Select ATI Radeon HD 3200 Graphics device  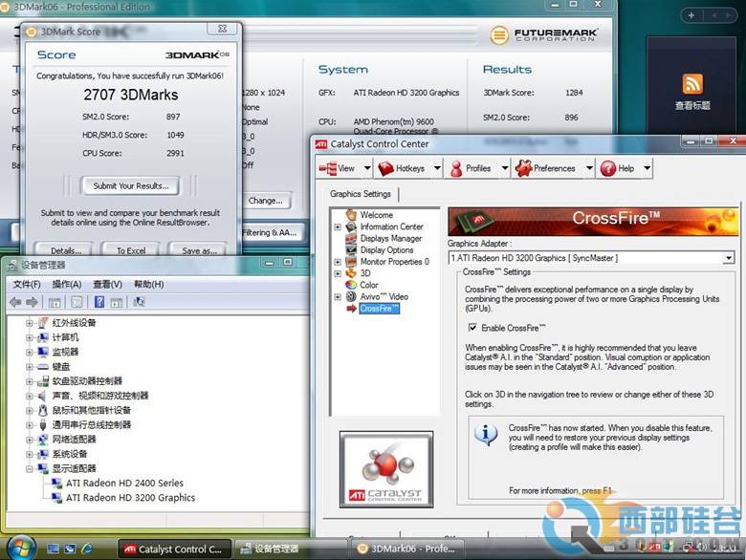[x=130, y=498]
